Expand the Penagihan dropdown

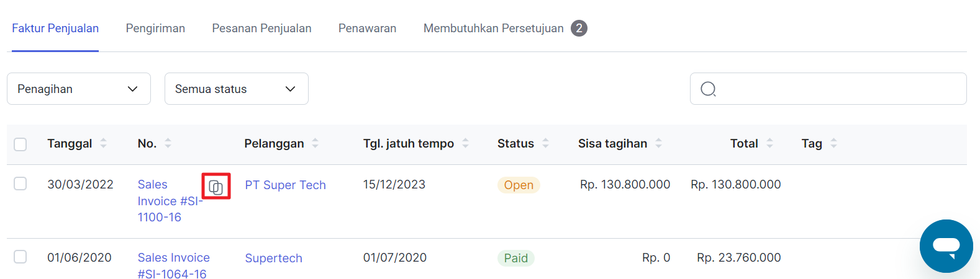tap(79, 89)
